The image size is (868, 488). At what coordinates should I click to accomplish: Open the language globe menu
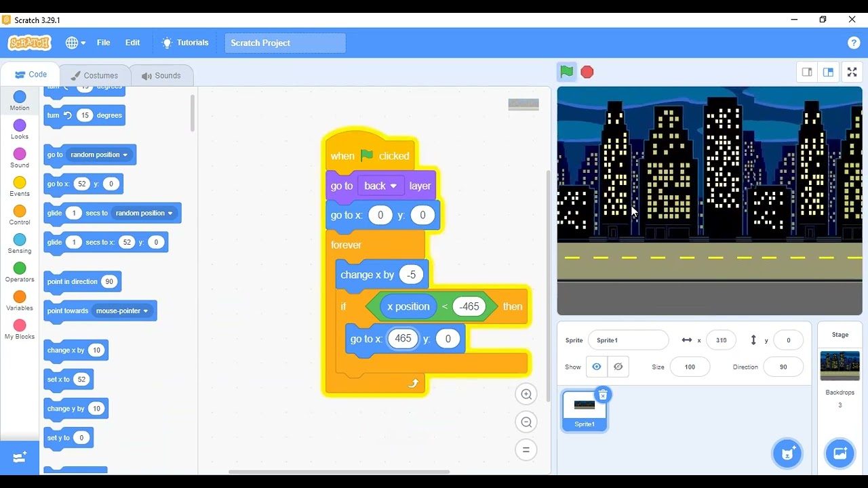[75, 43]
